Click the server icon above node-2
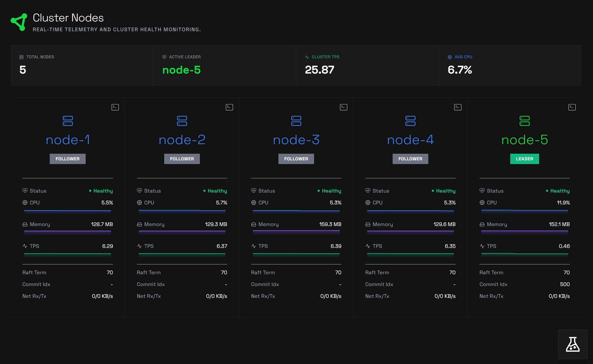Screen dimensions: 593x364 pos(182,121)
